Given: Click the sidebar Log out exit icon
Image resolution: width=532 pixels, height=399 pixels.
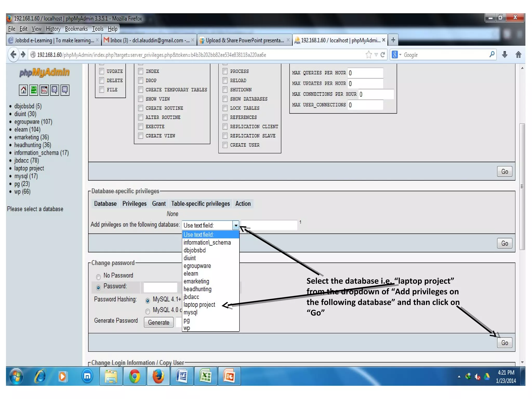Looking at the screenshot, I should [x=34, y=90].
